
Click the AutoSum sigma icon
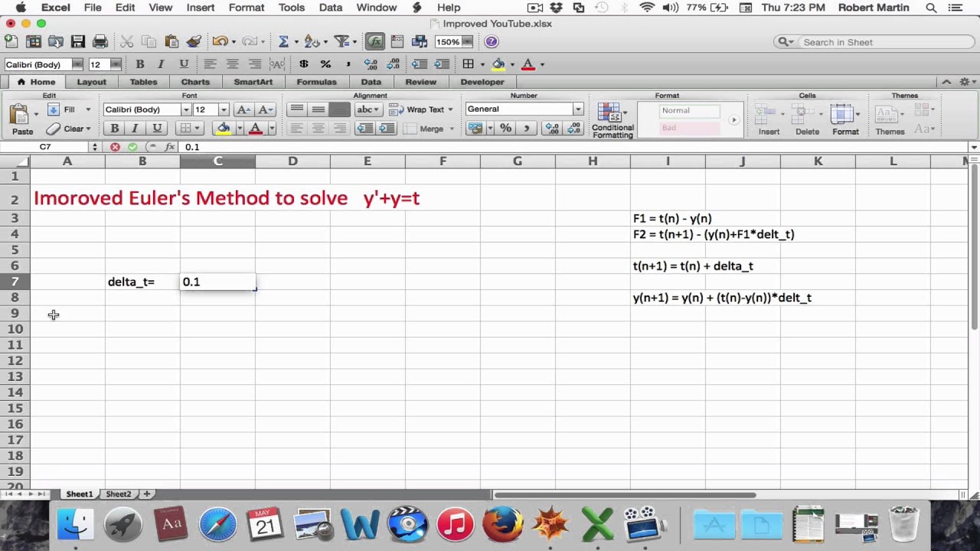(x=283, y=41)
